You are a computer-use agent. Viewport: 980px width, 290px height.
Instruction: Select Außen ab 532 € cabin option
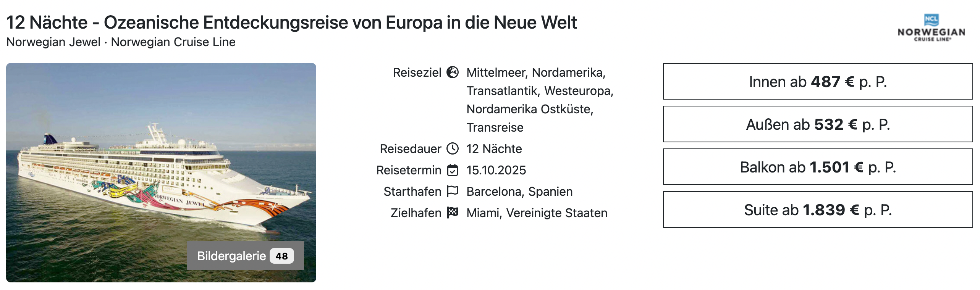coord(818,124)
